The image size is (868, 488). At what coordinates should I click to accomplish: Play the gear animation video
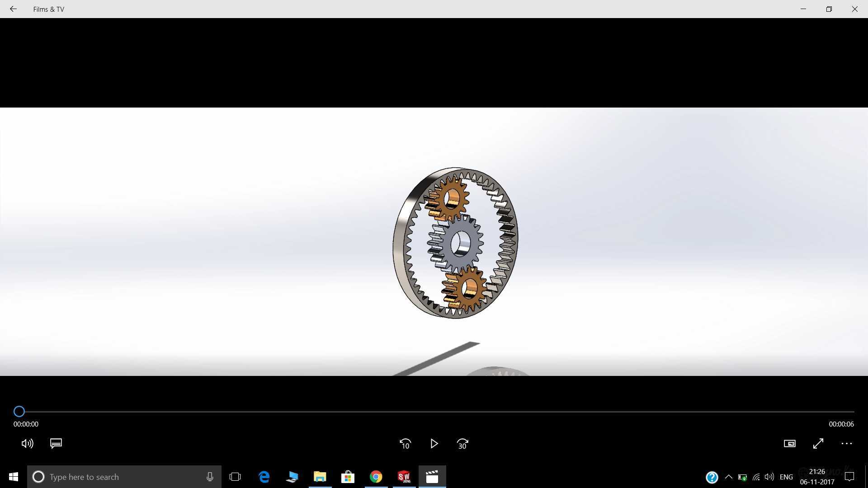[434, 444]
